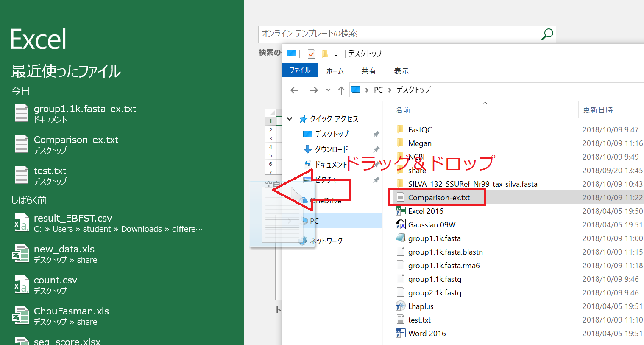Click the 2018/10/09 9:47 date for FastQC
This screenshot has height=345, width=644.
coord(611,130)
